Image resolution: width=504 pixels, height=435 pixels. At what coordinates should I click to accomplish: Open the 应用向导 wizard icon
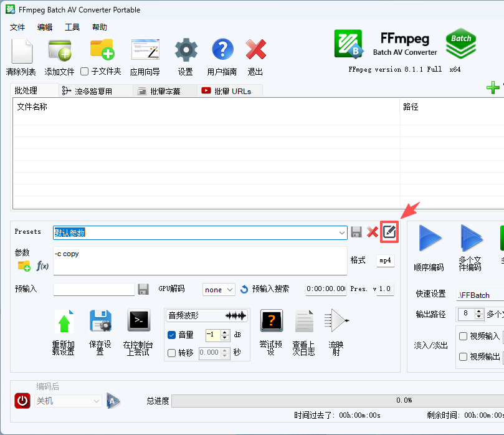click(145, 50)
